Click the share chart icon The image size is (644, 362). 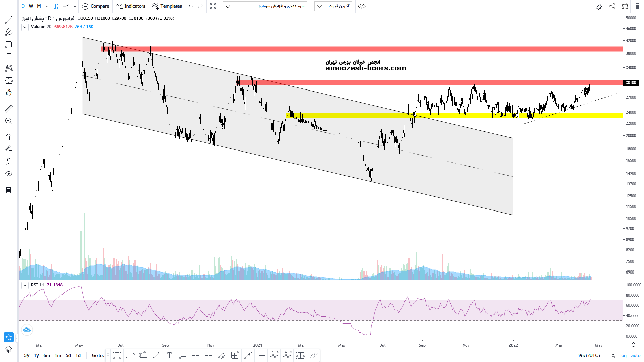pos(612,6)
